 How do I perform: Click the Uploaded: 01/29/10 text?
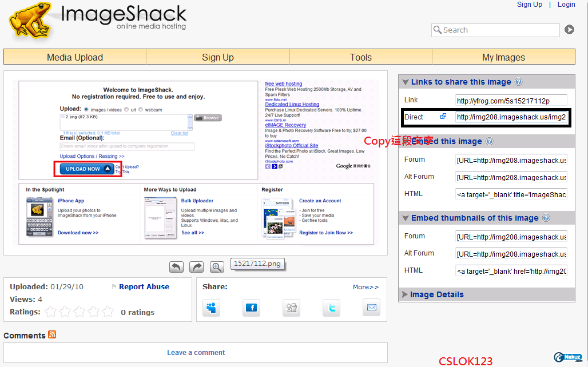(x=46, y=287)
